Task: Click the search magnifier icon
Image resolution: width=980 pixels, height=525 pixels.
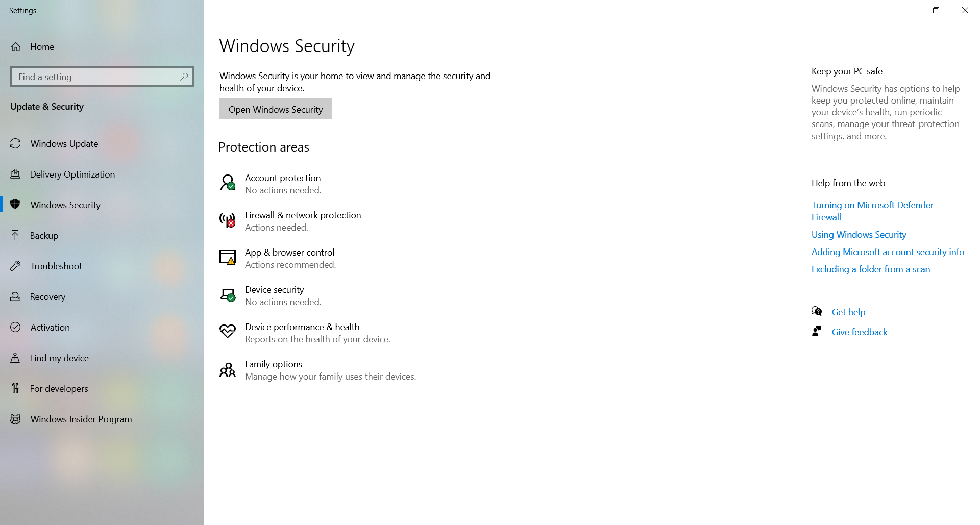Action: point(184,77)
